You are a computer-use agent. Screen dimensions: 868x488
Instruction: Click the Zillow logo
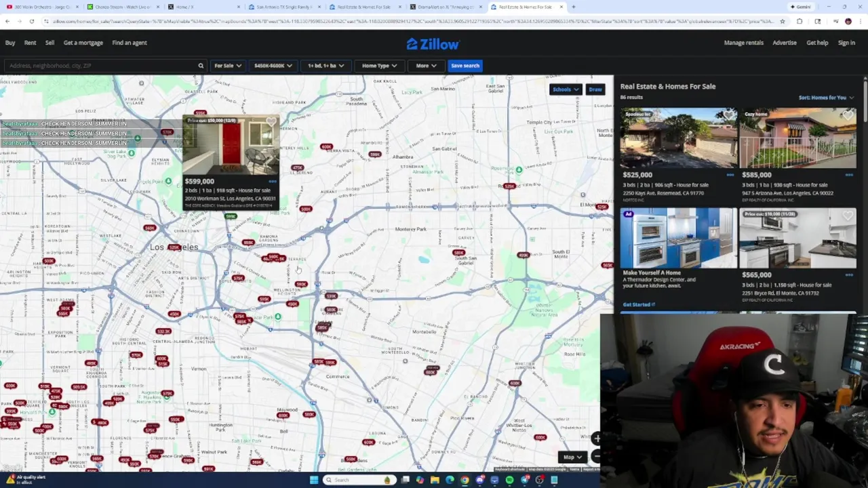(433, 44)
